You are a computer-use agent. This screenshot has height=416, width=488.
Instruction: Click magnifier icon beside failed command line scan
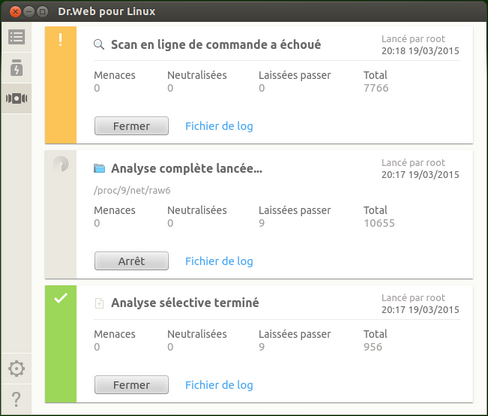pyautogui.click(x=99, y=44)
